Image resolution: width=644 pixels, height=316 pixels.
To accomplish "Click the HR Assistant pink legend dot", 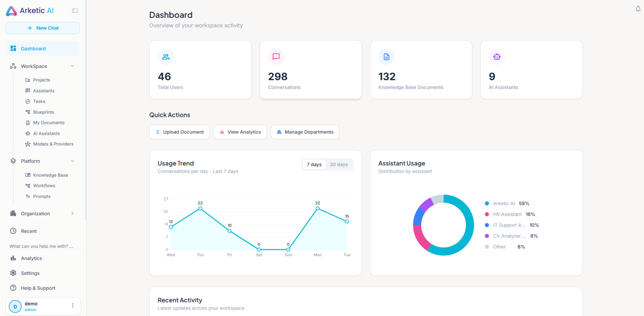I will click(487, 214).
